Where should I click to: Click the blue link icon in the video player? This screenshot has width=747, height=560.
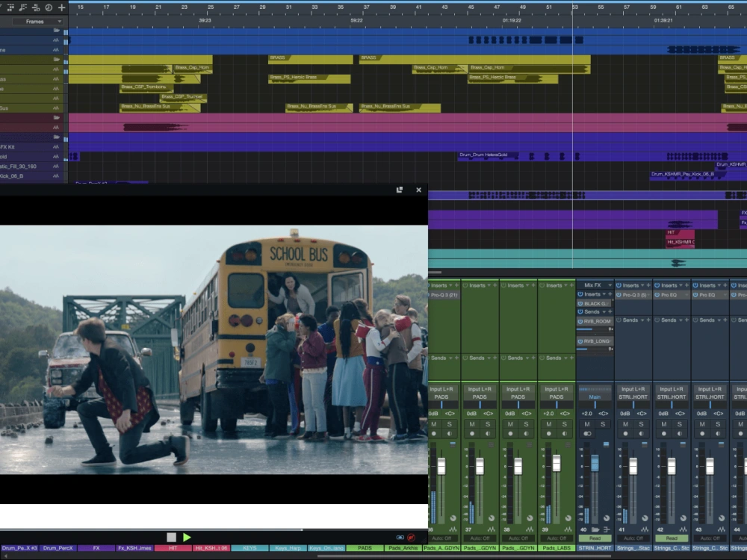pos(400,537)
